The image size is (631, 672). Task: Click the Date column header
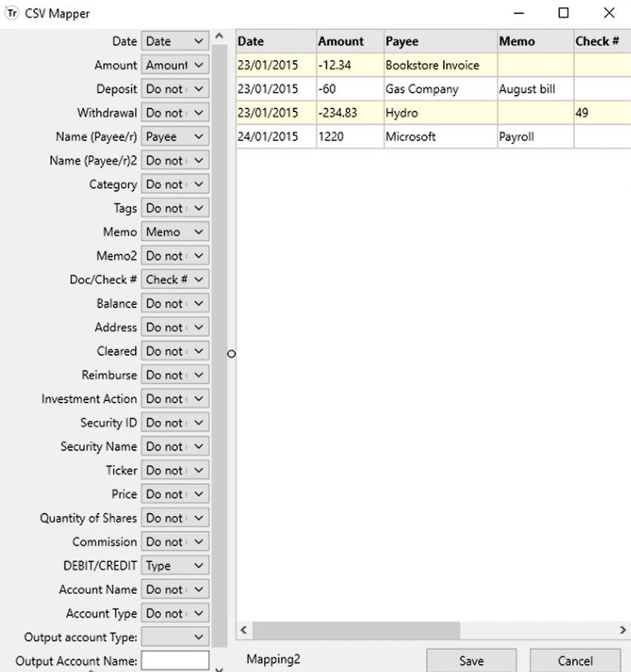(x=276, y=41)
